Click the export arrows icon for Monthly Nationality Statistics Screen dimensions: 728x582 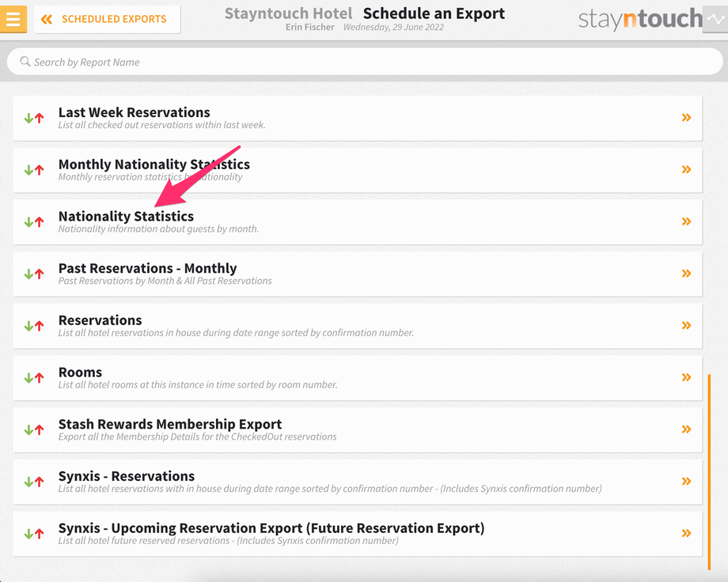(x=34, y=170)
